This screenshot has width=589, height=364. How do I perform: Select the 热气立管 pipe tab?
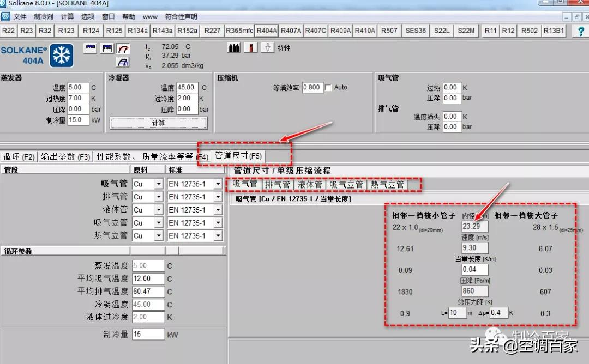[388, 184]
